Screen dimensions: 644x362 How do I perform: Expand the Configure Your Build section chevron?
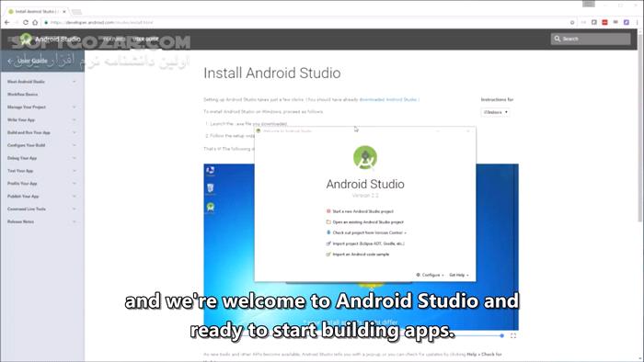point(74,145)
